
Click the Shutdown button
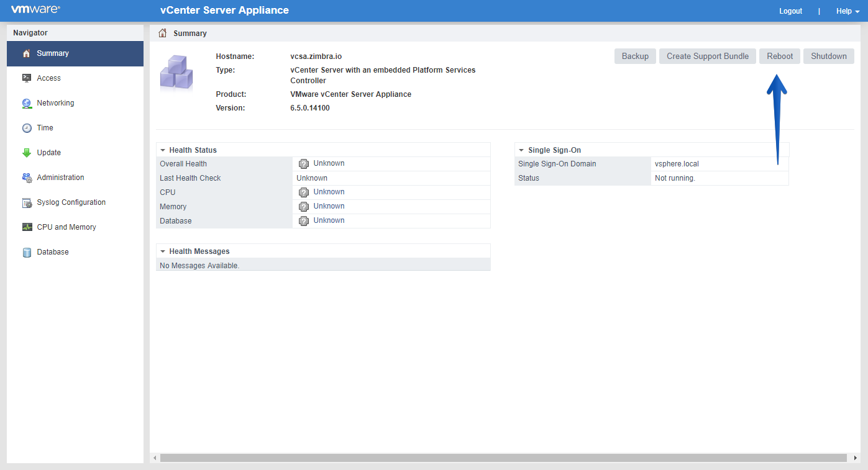pyautogui.click(x=829, y=56)
